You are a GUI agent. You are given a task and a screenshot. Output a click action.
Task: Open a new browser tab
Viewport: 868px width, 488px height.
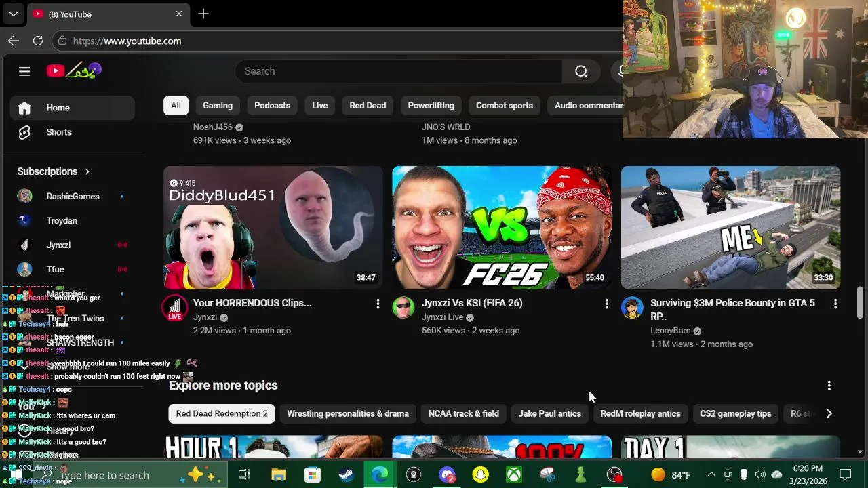tap(203, 14)
